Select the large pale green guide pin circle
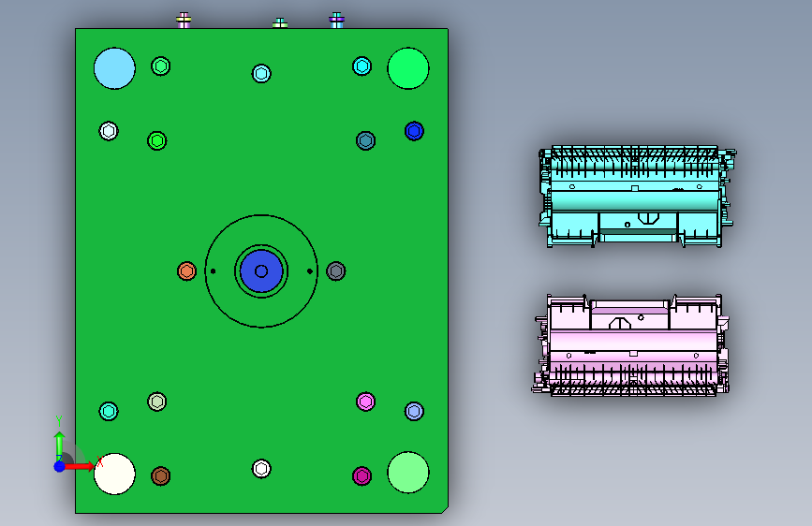 coord(408,472)
